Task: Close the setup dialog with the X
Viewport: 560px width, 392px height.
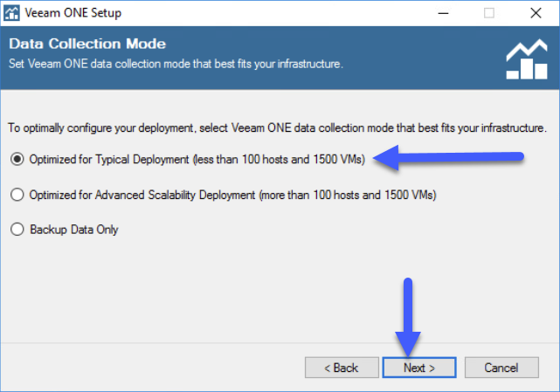Action: coord(536,13)
